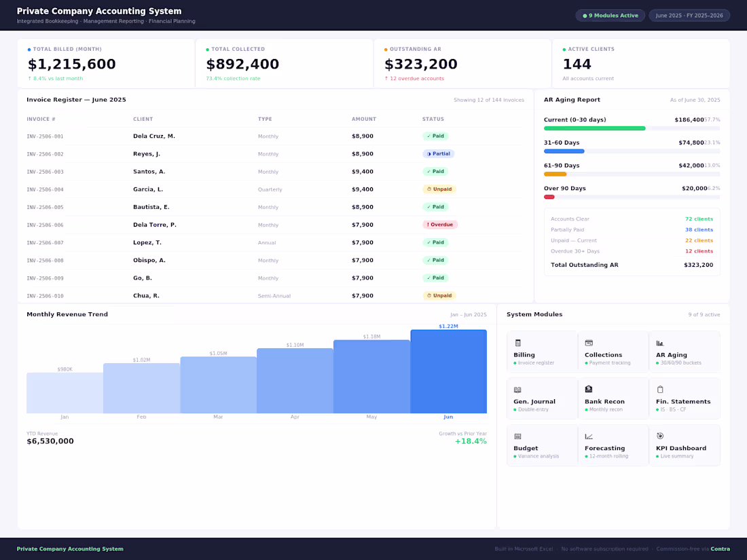
Task: Select the Jan revenue bar
Action: pos(65,393)
